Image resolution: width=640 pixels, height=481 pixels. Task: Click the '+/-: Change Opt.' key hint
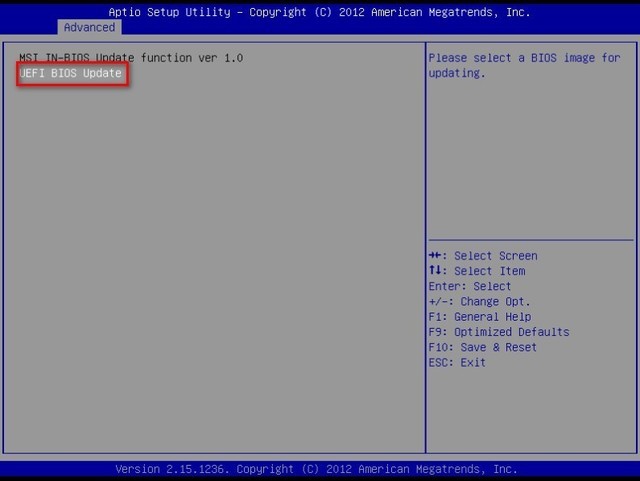[479, 301]
